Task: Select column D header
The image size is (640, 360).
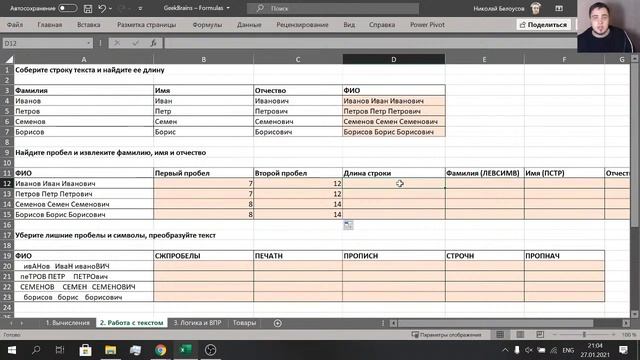Action: pos(393,60)
